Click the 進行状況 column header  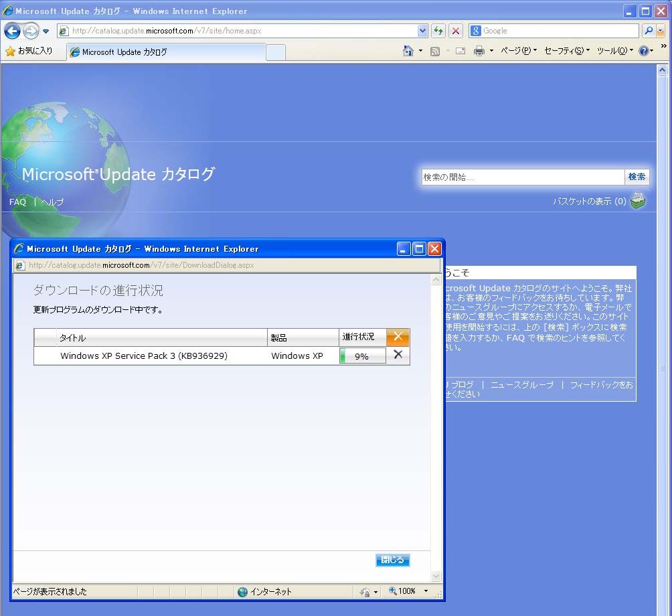pos(363,337)
